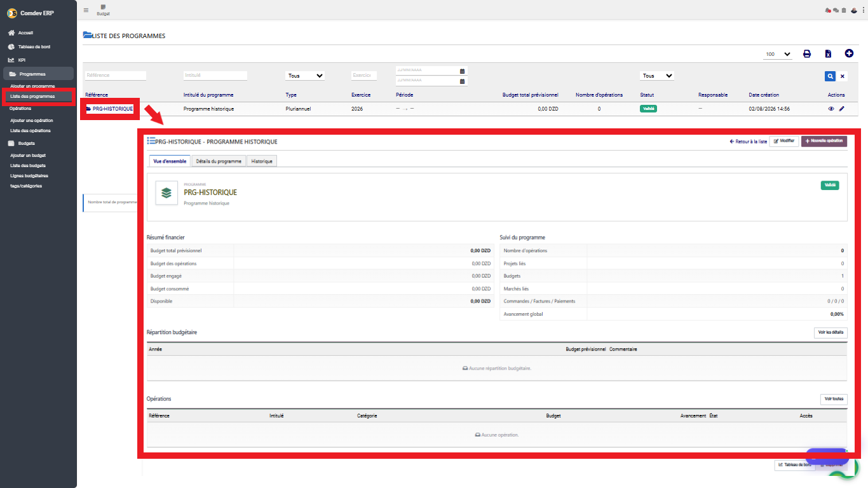The image size is (868, 488).
Task: Click Voir les détails button
Action: pyautogui.click(x=831, y=332)
